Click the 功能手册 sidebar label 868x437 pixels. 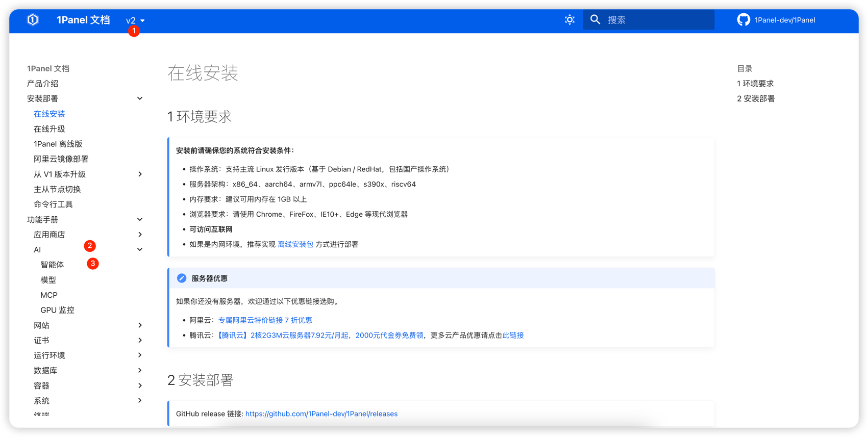[x=43, y=220]
